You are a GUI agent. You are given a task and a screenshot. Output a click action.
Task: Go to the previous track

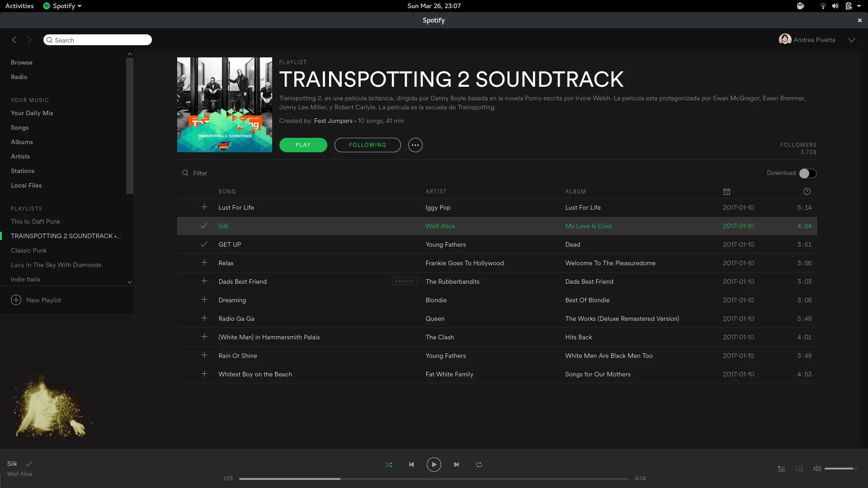(411, 465)
